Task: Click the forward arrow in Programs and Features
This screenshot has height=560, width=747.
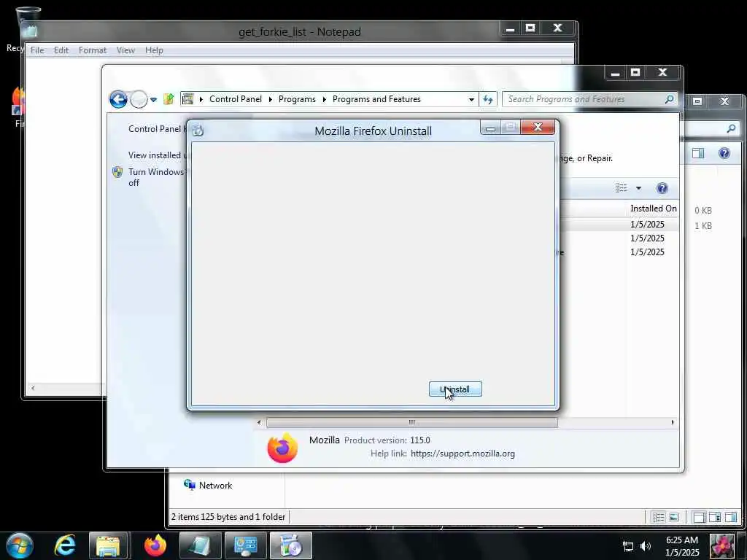Action: (x=139, y=99)
